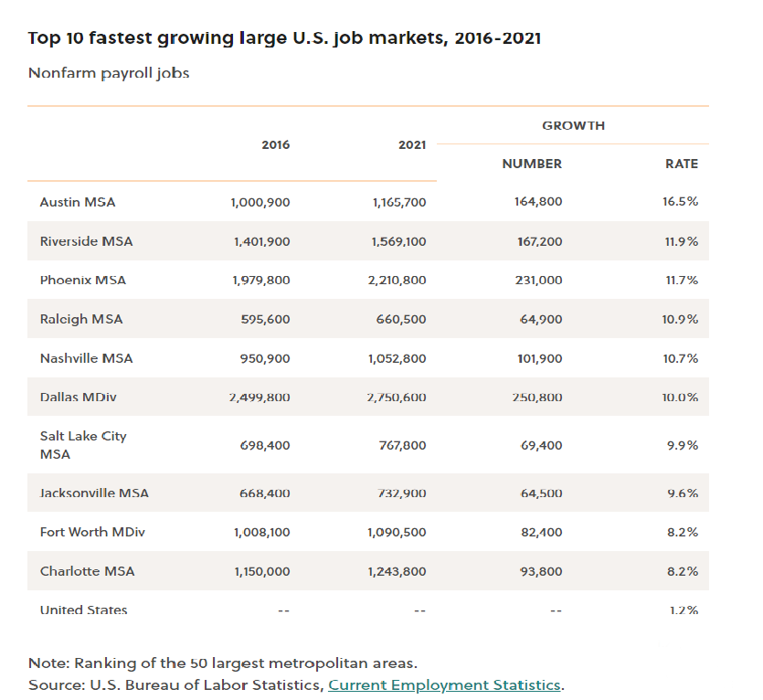Select the Riverside MSA row label

(x=86, y=241)
